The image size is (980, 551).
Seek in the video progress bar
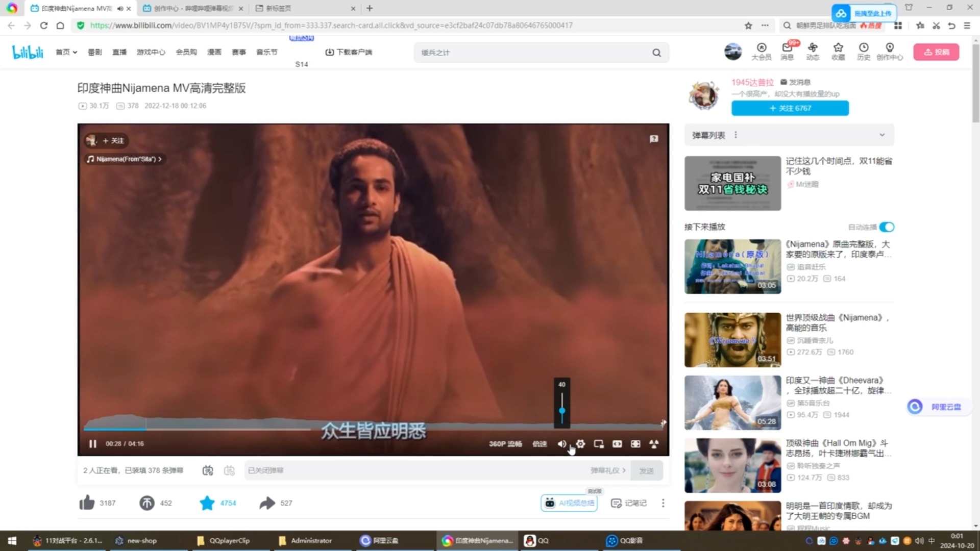point(373,429)
